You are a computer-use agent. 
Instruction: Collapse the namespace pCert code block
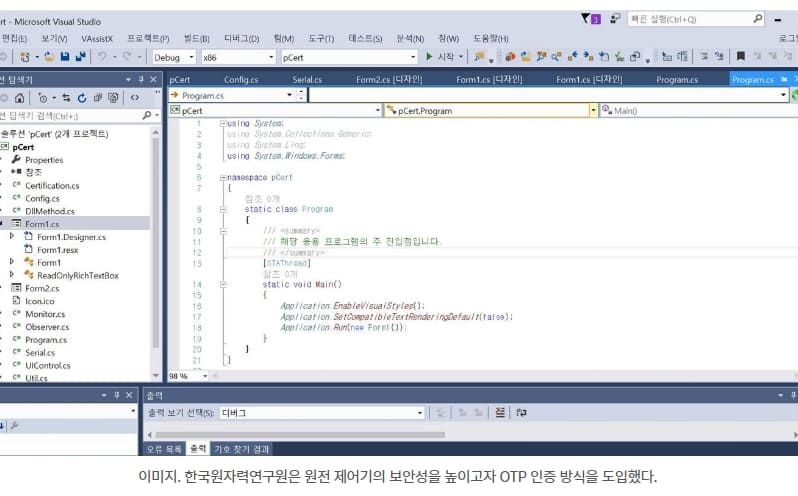click(x=222, y=178)
